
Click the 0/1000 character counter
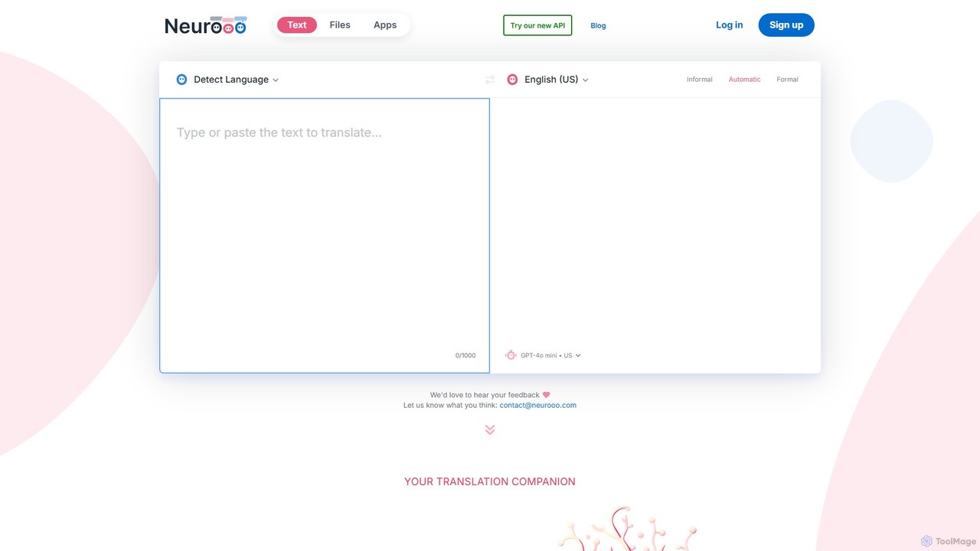pos(465,355)
